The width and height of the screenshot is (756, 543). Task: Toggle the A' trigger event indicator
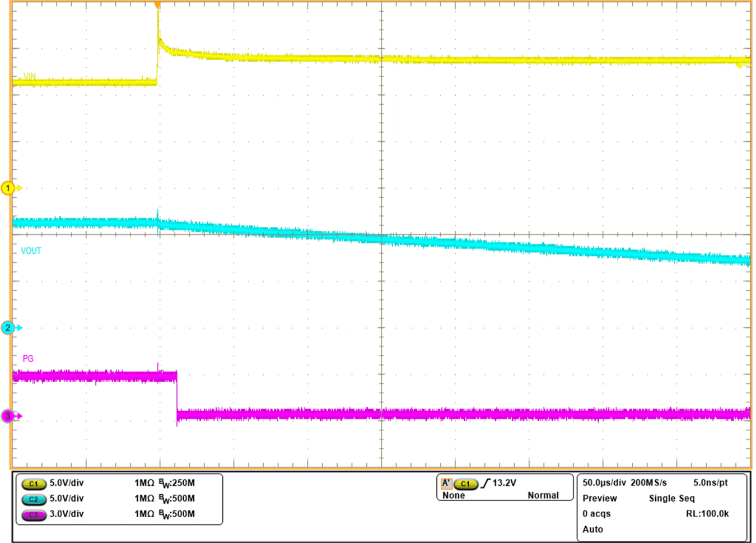[x=445, y=482]
